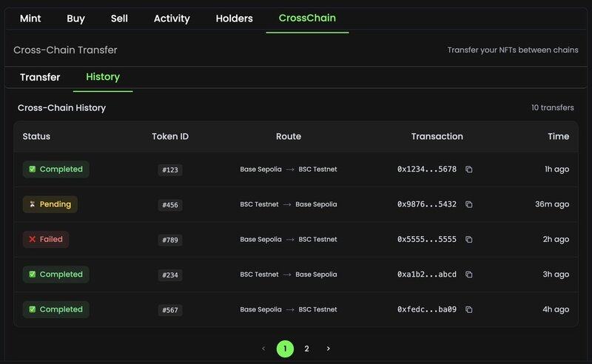The width and height of the screenshot is (592, 364).
Task: Click transaction hash 0xa1b2...abcd
Action: coord(427,274)
